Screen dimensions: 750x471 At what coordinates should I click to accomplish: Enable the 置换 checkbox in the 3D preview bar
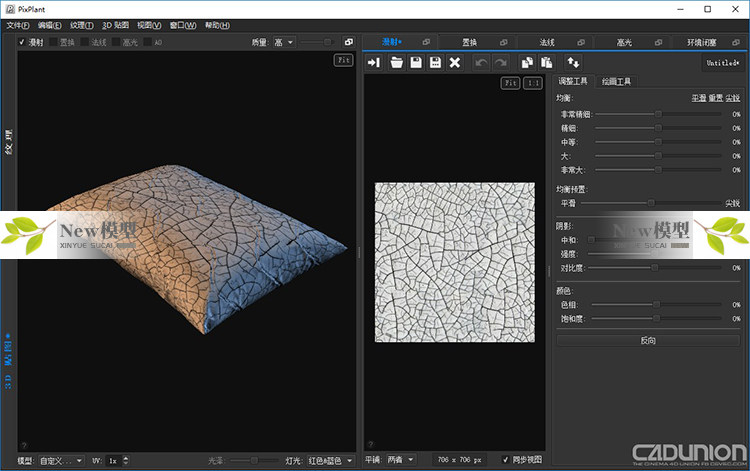tap(53, 42)
